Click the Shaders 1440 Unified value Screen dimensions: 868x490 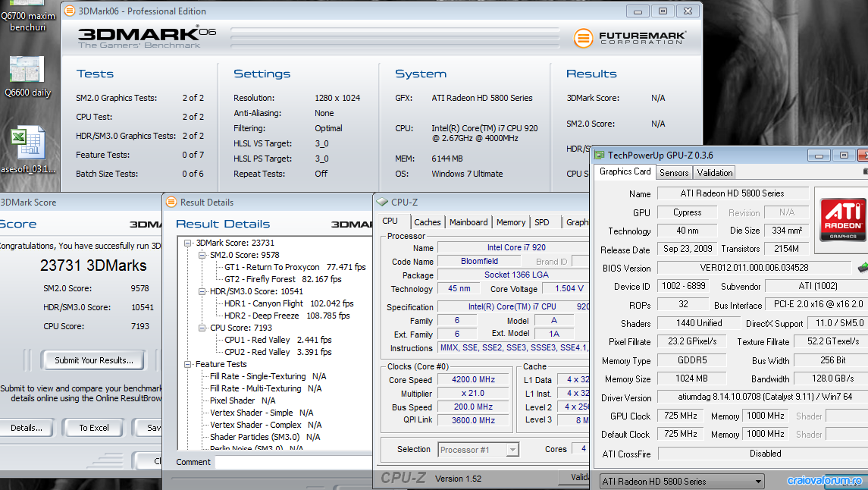[699, 323]
